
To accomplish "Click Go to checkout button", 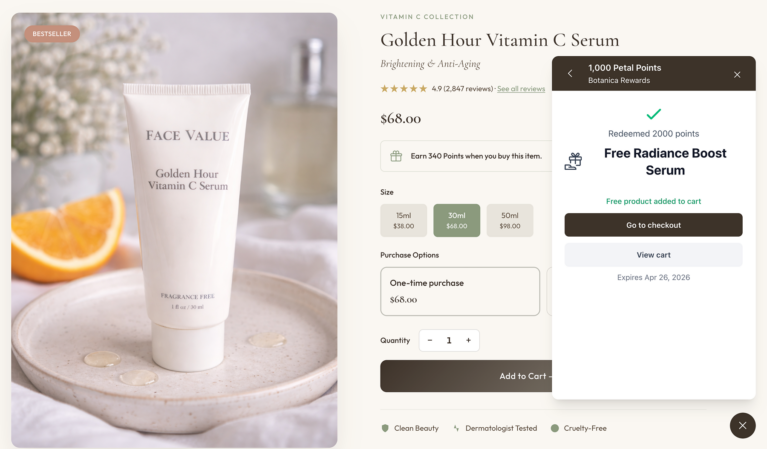I will tap(654, 225).
